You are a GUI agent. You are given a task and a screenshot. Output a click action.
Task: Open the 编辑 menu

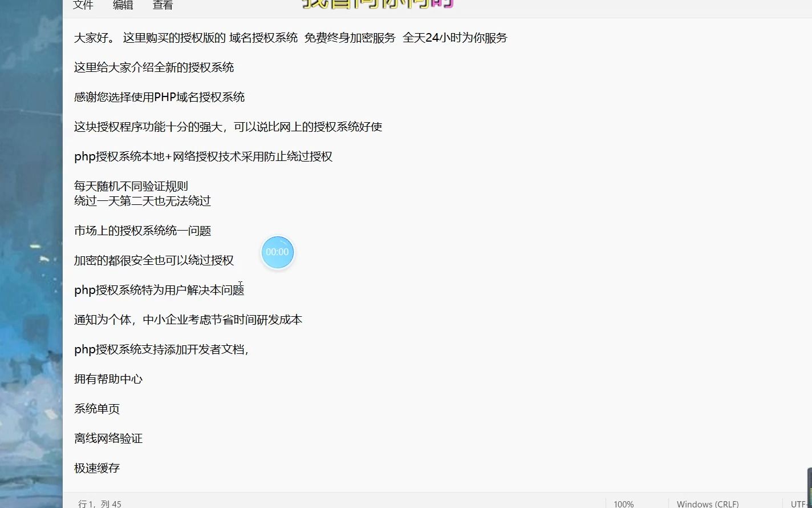click(123, 6)
